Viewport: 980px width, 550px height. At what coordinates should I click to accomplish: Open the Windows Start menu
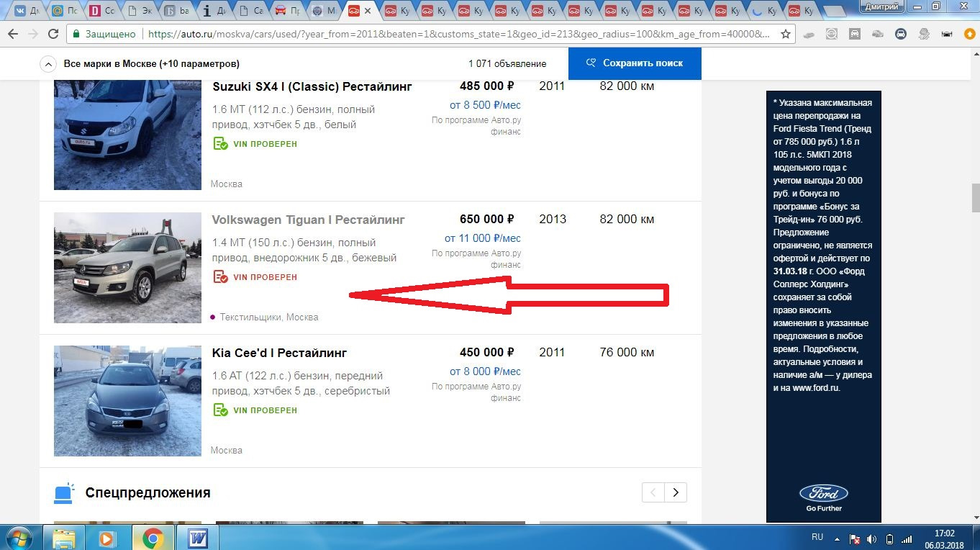(x=19, y=538)
